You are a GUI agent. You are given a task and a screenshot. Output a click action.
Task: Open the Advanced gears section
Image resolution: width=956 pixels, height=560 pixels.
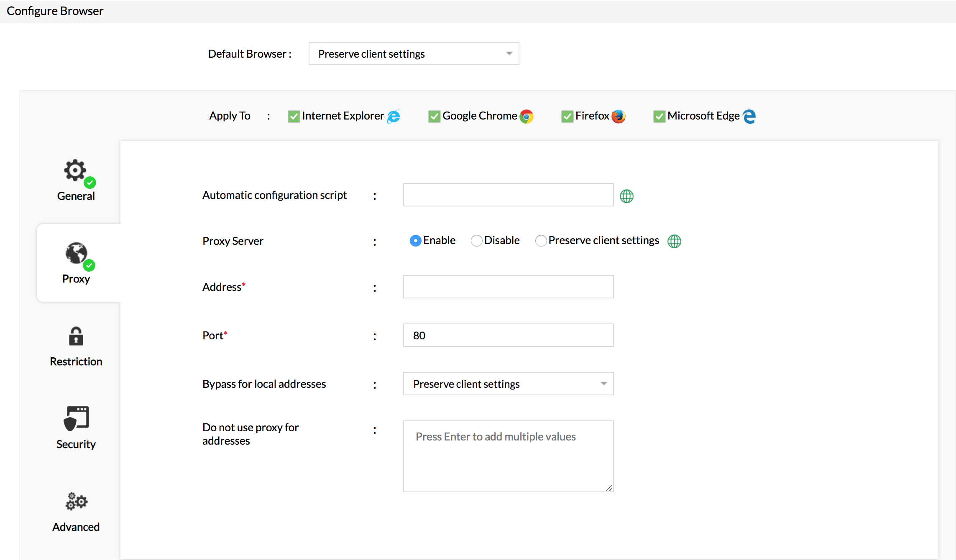(x=76, y=501)
